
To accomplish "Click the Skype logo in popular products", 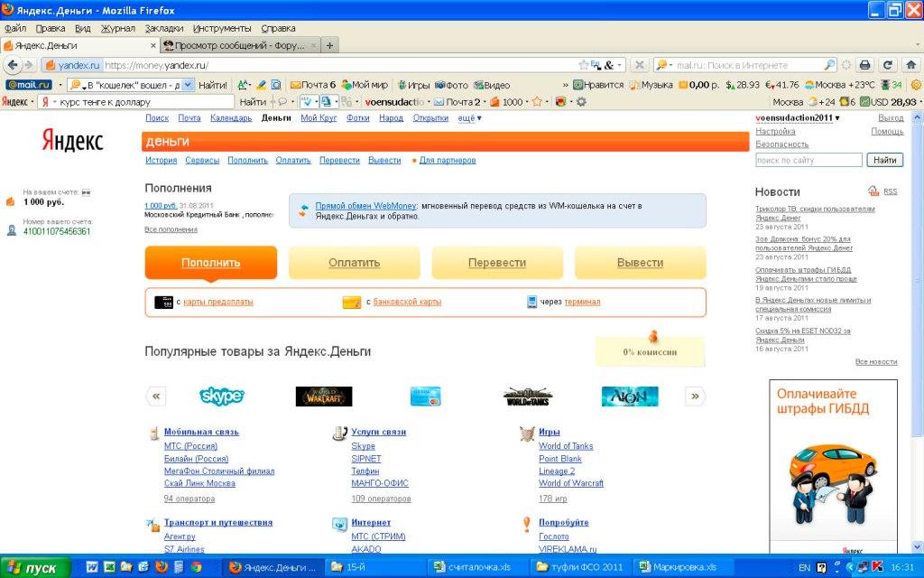I will (x=221, y=396).
